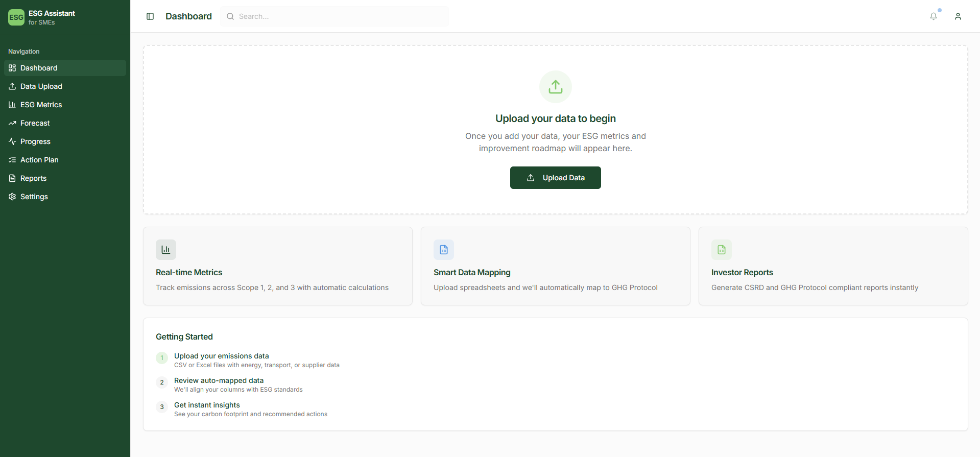Click the ESG Assistant logo badge
This screenshot has width=980, height=457.
pos(16,17)
